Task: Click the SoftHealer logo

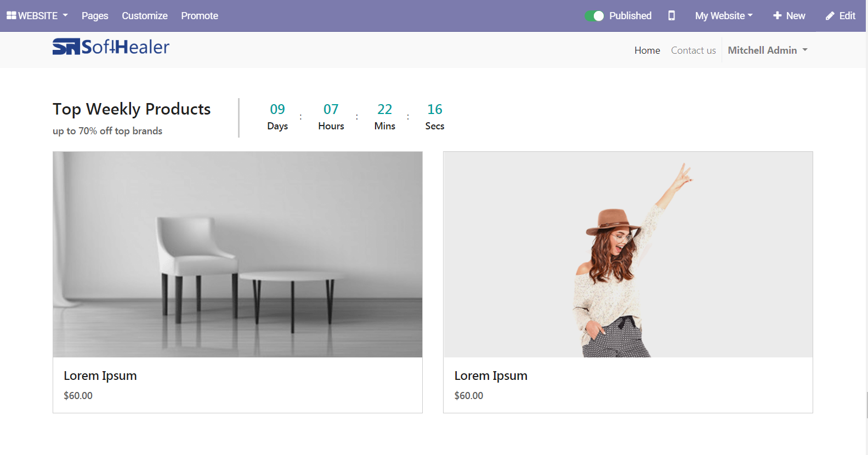Action: [111, 47]
